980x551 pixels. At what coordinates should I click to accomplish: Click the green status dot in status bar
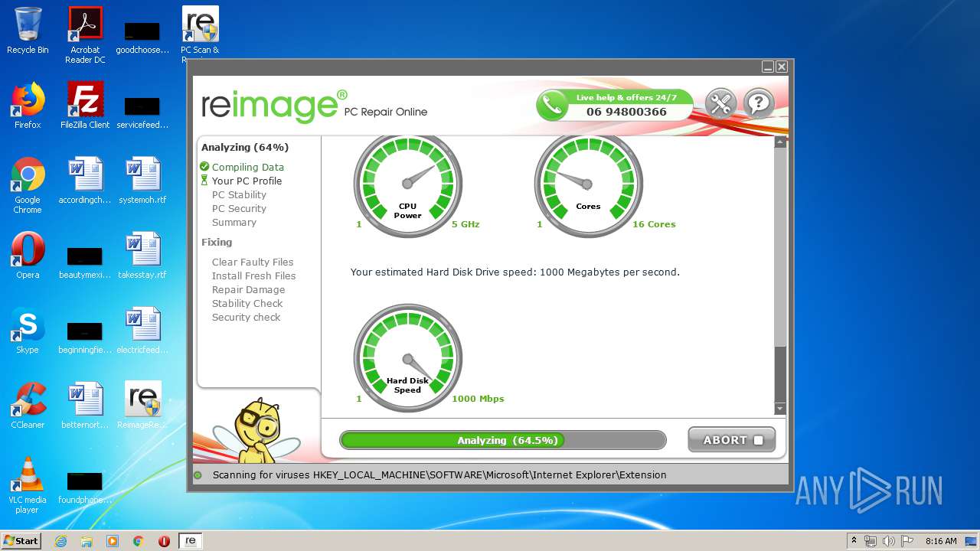point(198,475)
